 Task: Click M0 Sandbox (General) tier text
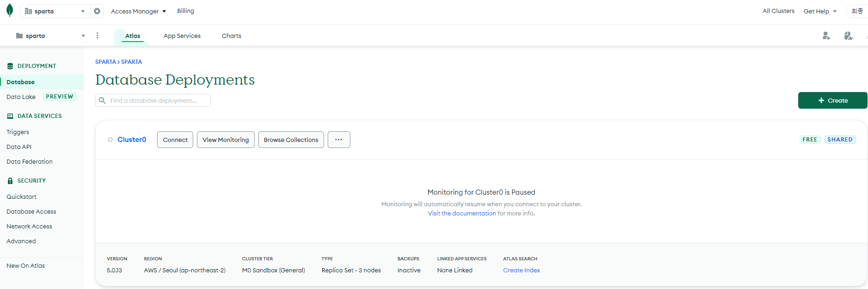(274, 270)
